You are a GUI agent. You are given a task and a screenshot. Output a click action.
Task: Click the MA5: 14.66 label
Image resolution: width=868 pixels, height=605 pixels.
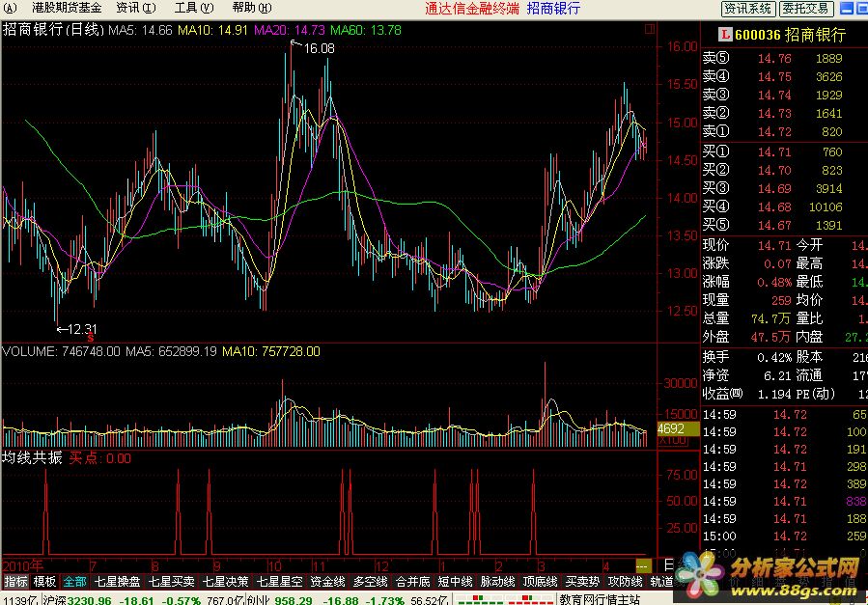(x=141, y=31)
